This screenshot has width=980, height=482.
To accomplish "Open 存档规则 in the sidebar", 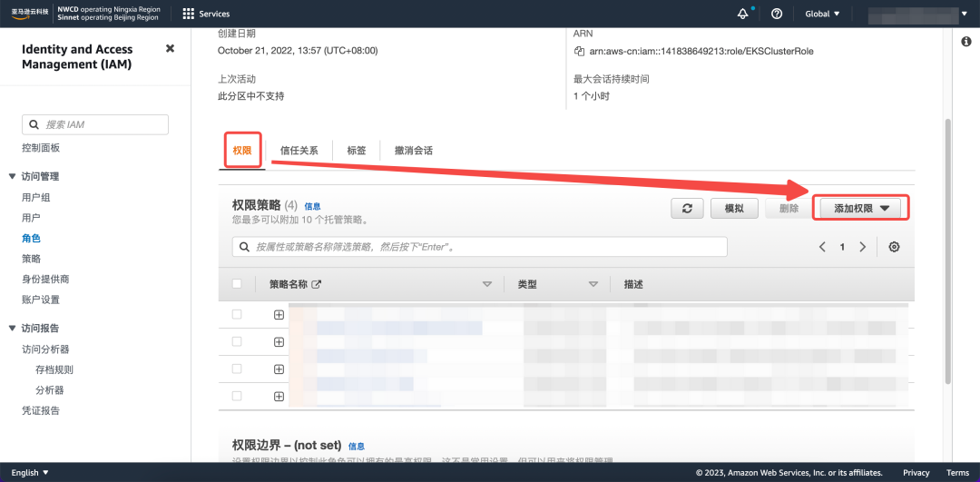I will click(x=54, y=369).
